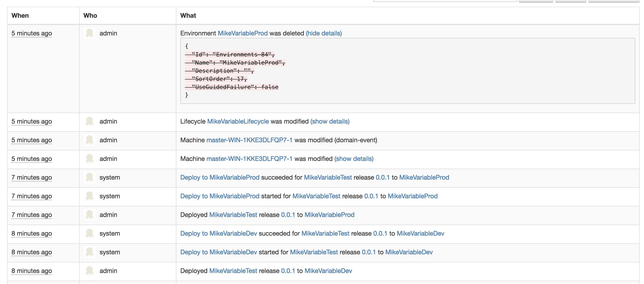The width and height of the screenshot is (644, 284).
Task: Click avatar in machine domain-event row
Action: click(89, 140)
